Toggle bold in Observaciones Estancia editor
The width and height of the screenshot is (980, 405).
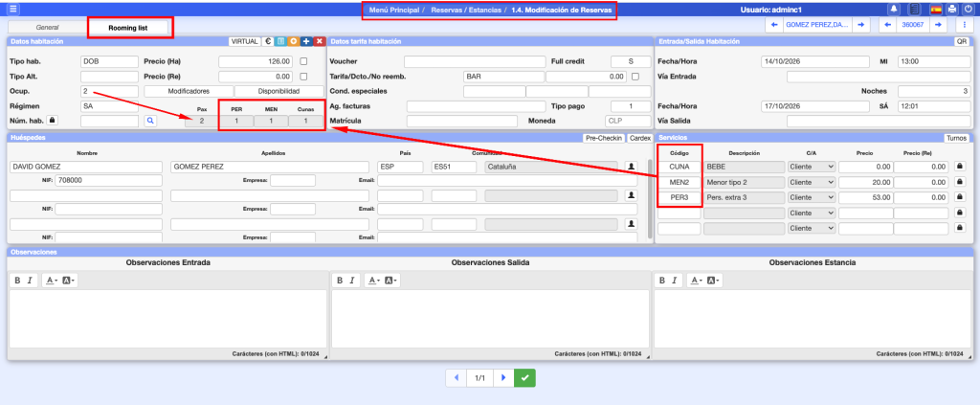pos(662,281)
